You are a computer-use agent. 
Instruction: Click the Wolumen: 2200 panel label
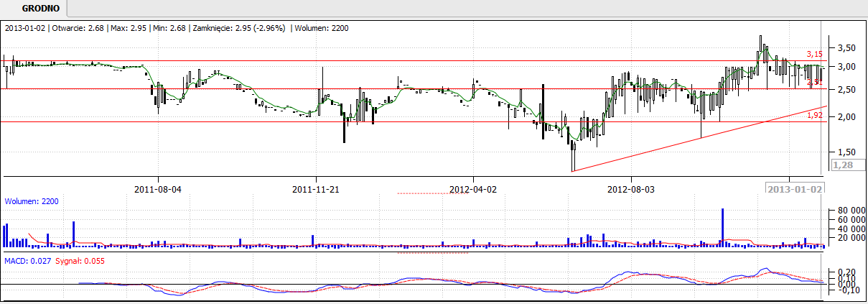pos(32,201)
